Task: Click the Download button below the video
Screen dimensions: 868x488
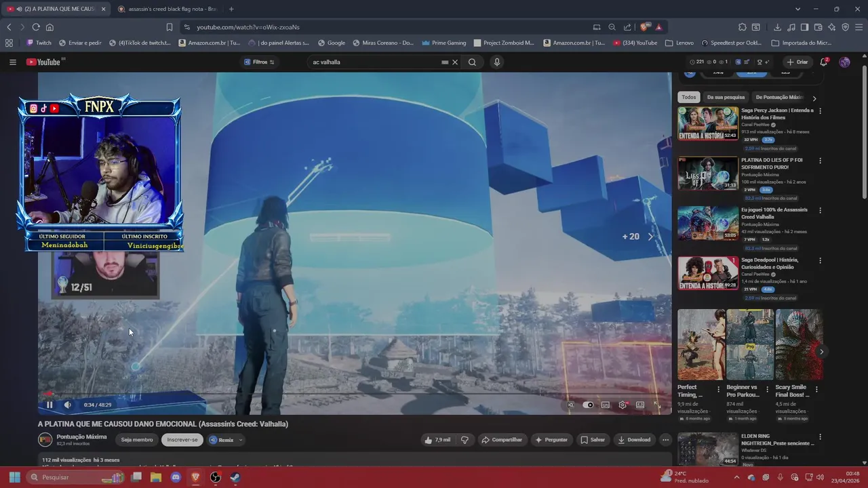Action: pos(634,440)
